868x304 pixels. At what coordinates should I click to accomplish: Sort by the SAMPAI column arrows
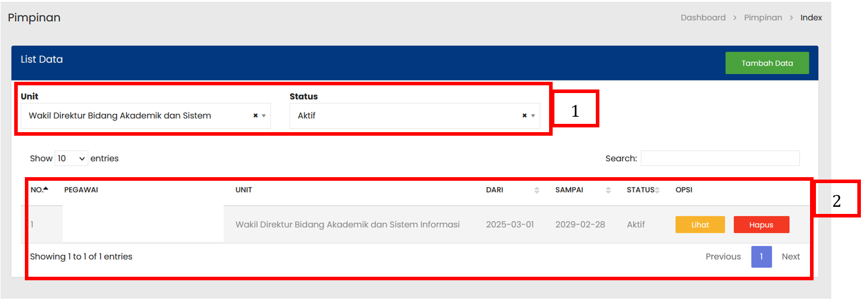tap(608, 190)
